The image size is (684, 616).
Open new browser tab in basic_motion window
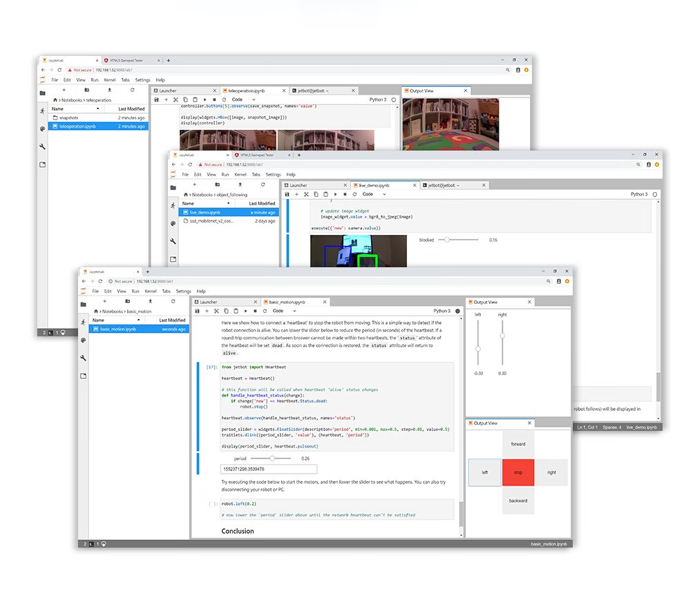tap(147, 271)
